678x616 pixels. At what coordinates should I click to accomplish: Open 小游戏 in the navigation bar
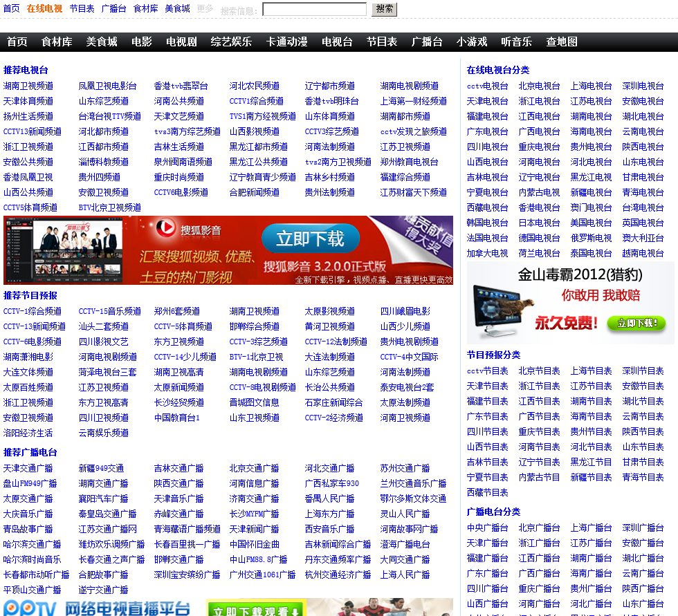(472, 42)
